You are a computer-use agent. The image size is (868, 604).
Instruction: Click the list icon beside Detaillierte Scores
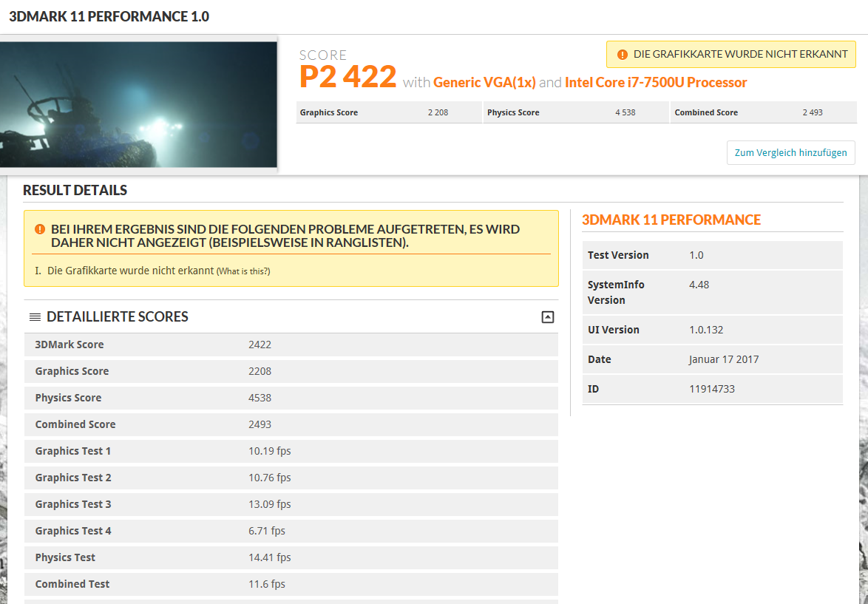[35, 317]
